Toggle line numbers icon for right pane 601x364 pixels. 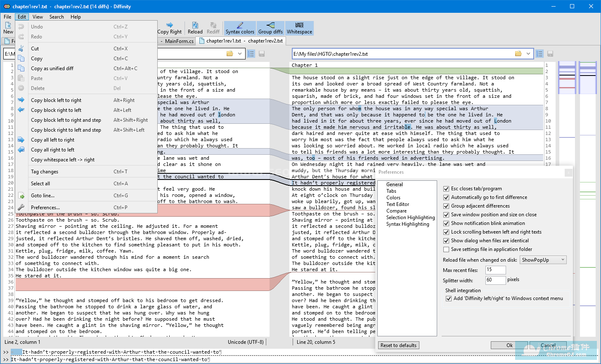click(539, 54)
